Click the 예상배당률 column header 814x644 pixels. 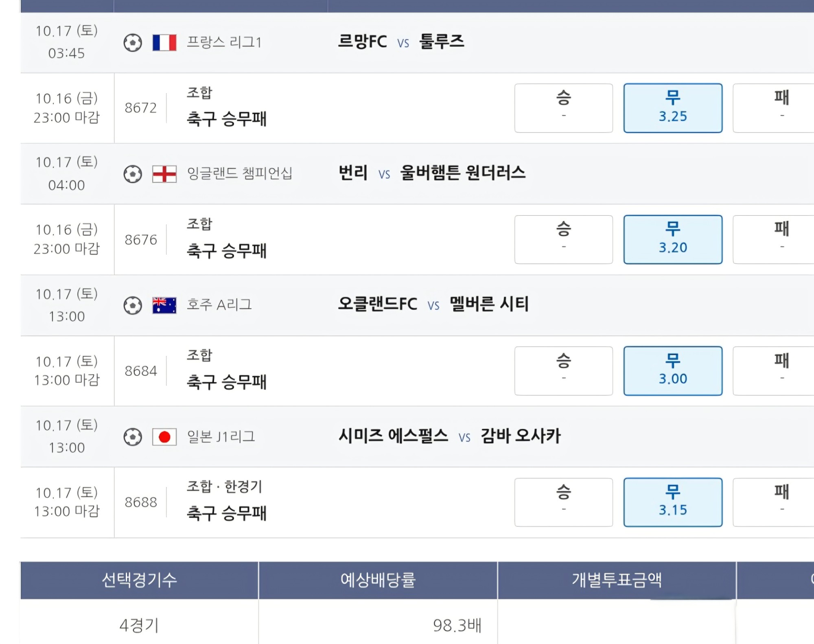378,580
